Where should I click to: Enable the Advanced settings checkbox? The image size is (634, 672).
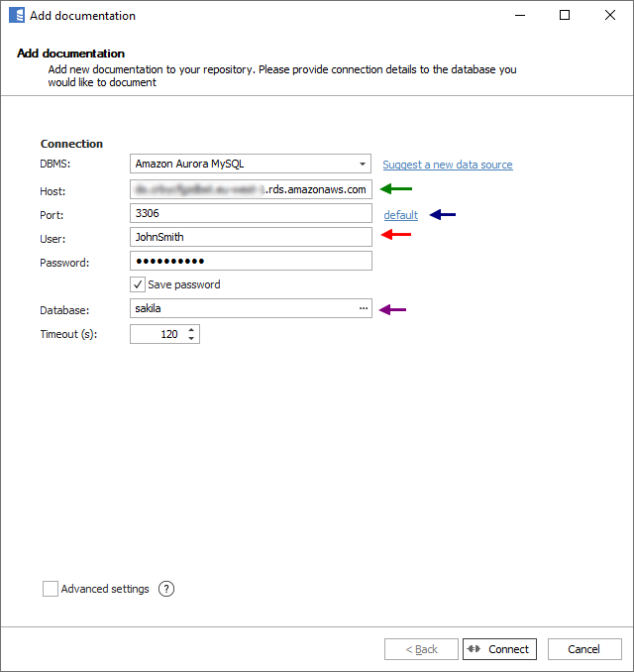(x=51, y=589)
